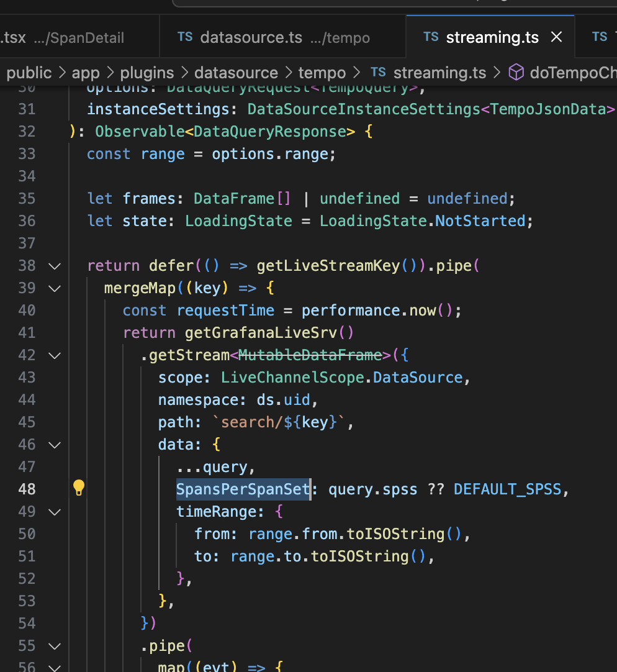Close the streaming.ts editor tab
This screenshot has width=617, height=672.
point(556,37)
